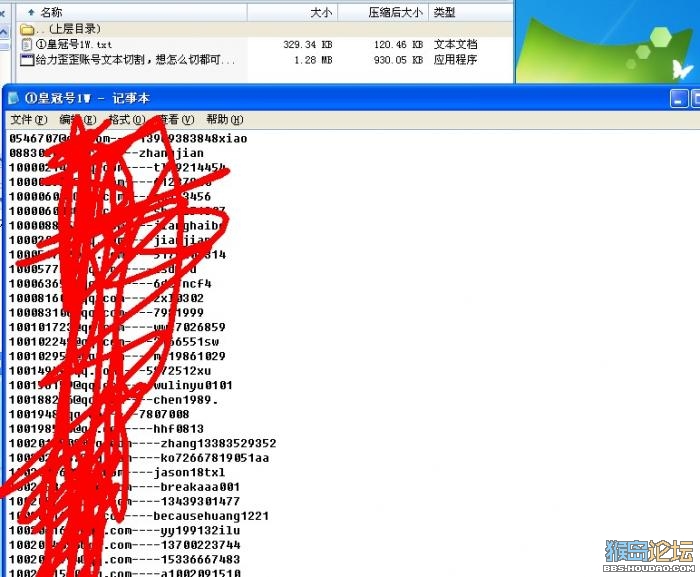
Task: Click the Notepad title bar document icon
Action: pos(13,98)
